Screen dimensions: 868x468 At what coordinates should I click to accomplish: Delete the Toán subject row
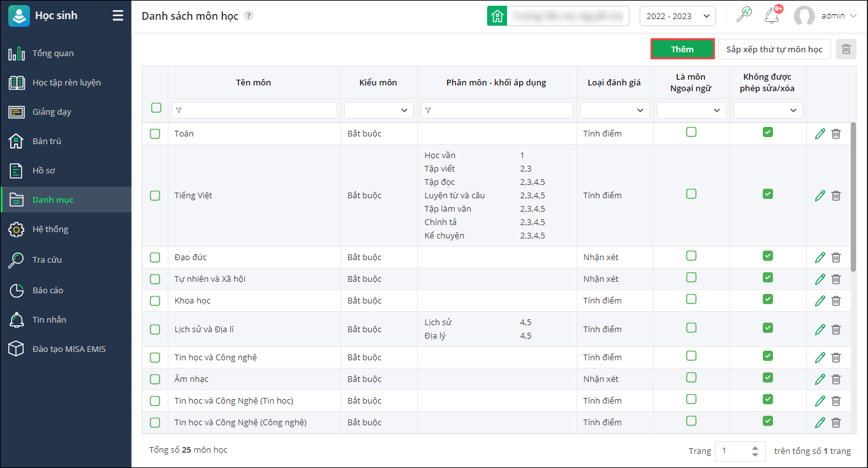tap(836, 134)
